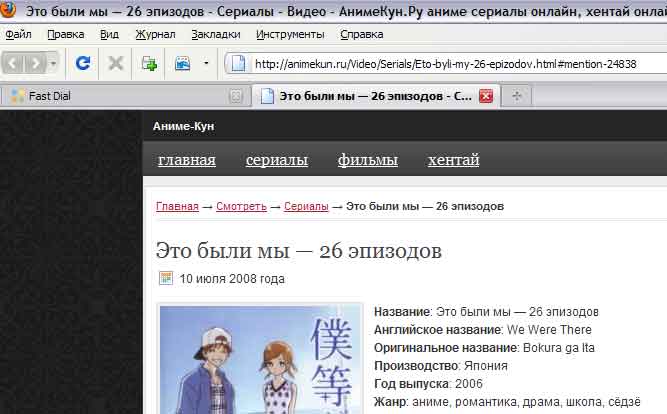Click the heading Это были мы — 26 эпизодов
The height and width of the screenshot is (414, 667).
(299, 251)
